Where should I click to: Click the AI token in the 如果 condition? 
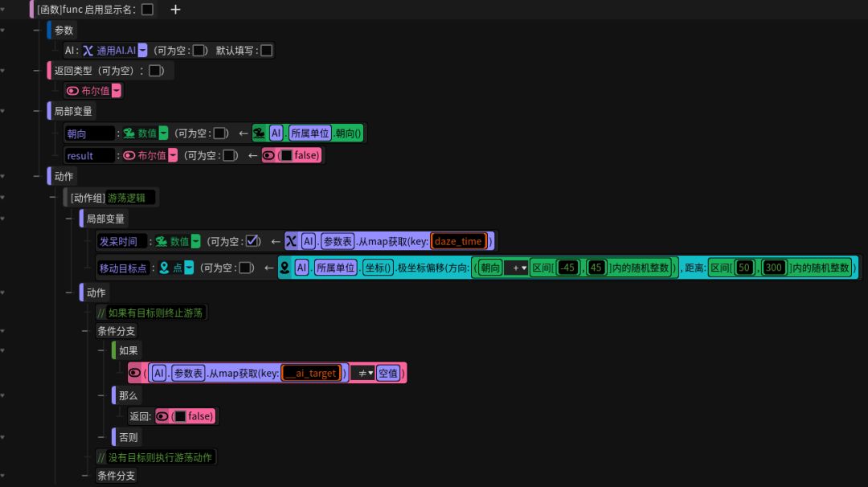pyautogui.click(x=159, y=373)
